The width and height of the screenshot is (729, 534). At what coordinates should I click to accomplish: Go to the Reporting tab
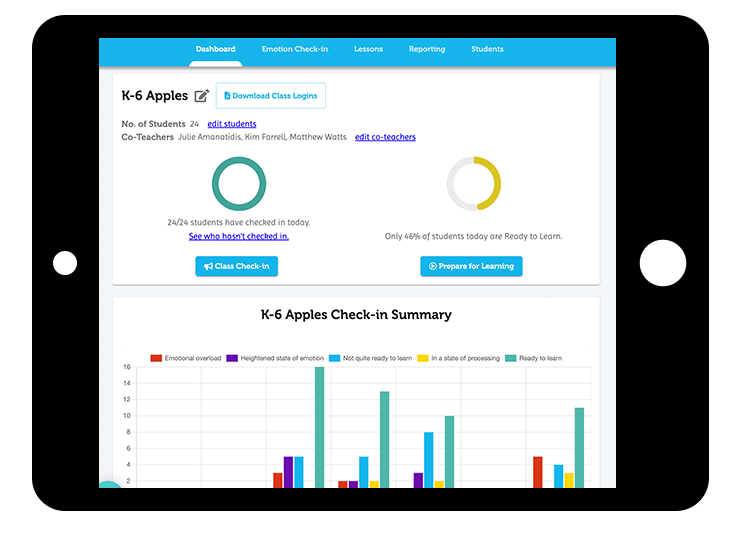[x=427, y=49]
